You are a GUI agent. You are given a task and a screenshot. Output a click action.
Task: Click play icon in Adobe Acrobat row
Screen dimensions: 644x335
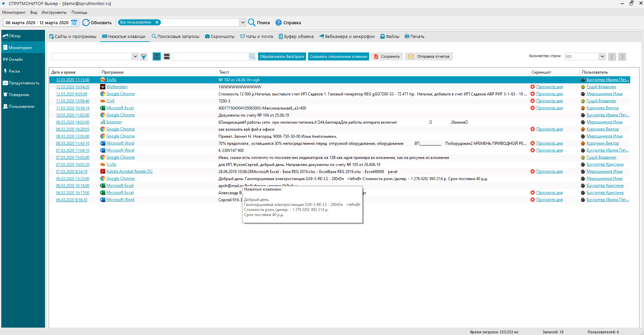click(x=533, y=171)
